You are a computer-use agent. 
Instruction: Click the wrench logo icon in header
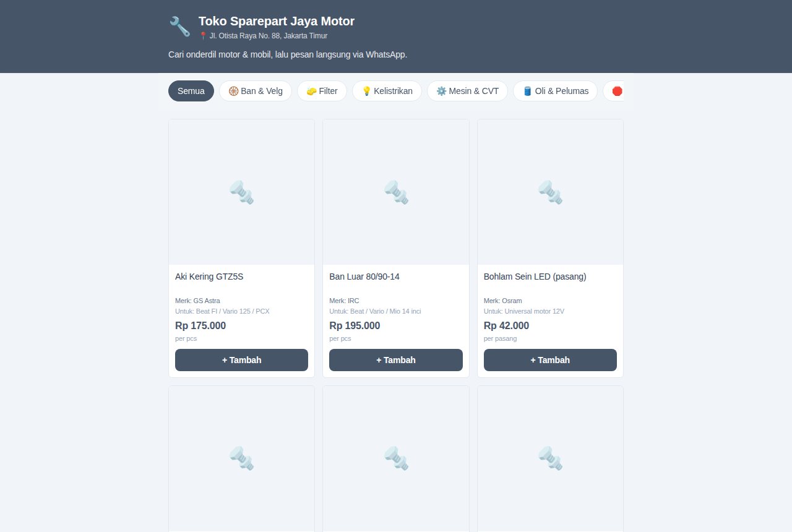[179, 27]
